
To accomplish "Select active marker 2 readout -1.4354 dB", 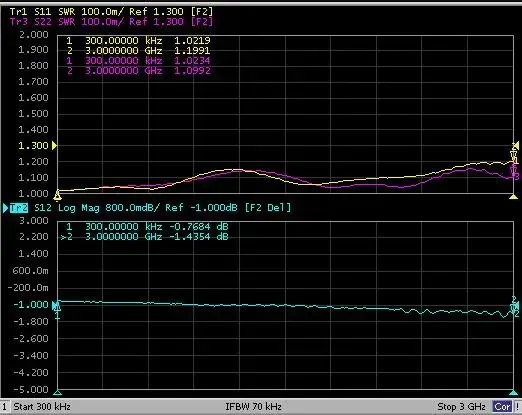I will (x=144, y=237).
